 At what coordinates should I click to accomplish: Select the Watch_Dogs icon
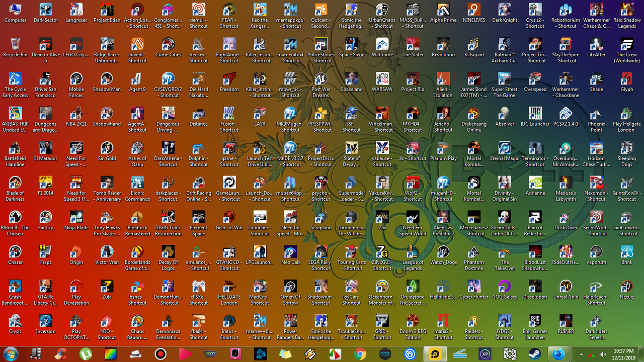(443, 255)
